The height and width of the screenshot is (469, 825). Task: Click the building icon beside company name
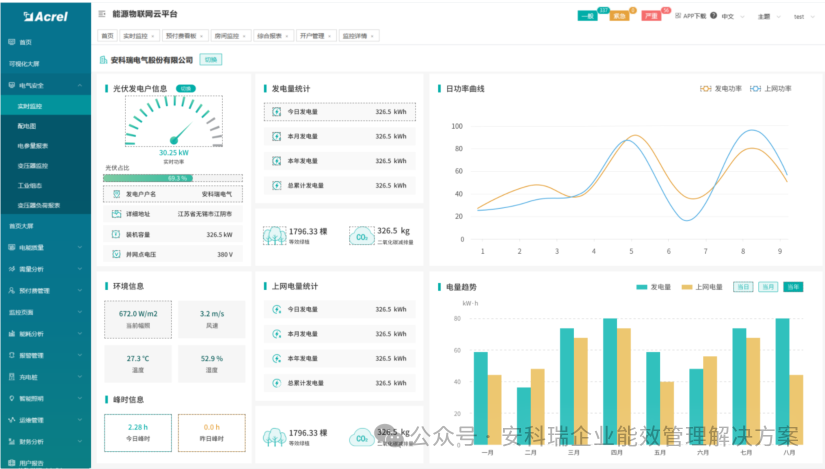point(104,60)
